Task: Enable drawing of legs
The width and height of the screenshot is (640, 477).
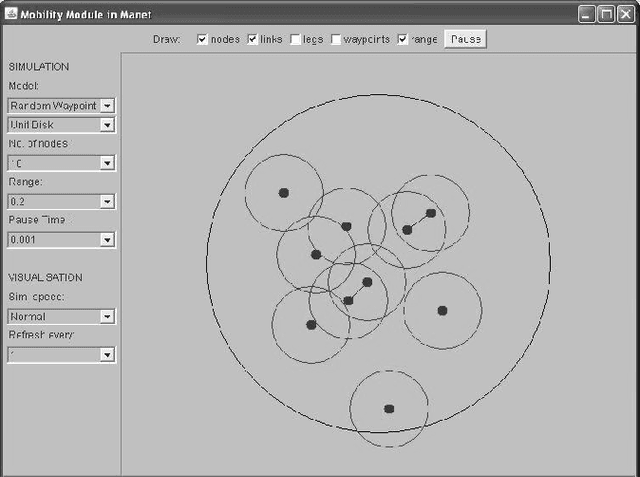Action: click(295, 39)
